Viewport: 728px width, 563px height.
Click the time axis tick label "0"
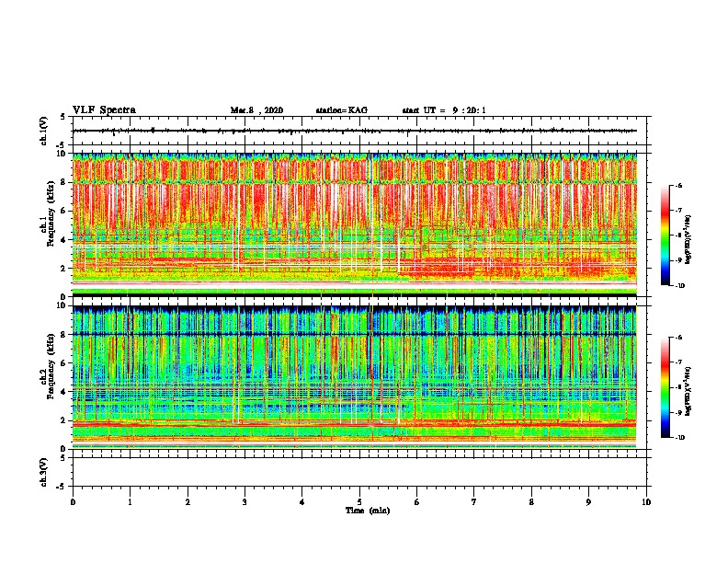pos(73,502)
